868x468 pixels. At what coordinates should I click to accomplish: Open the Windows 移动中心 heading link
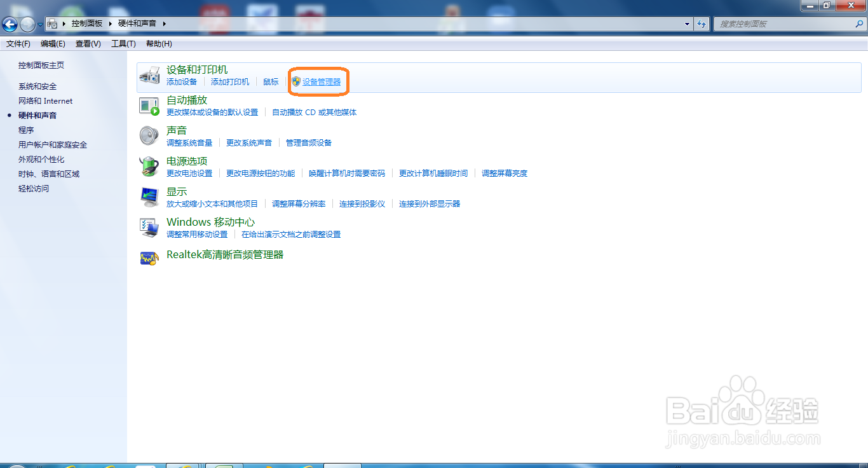point(210,223)
